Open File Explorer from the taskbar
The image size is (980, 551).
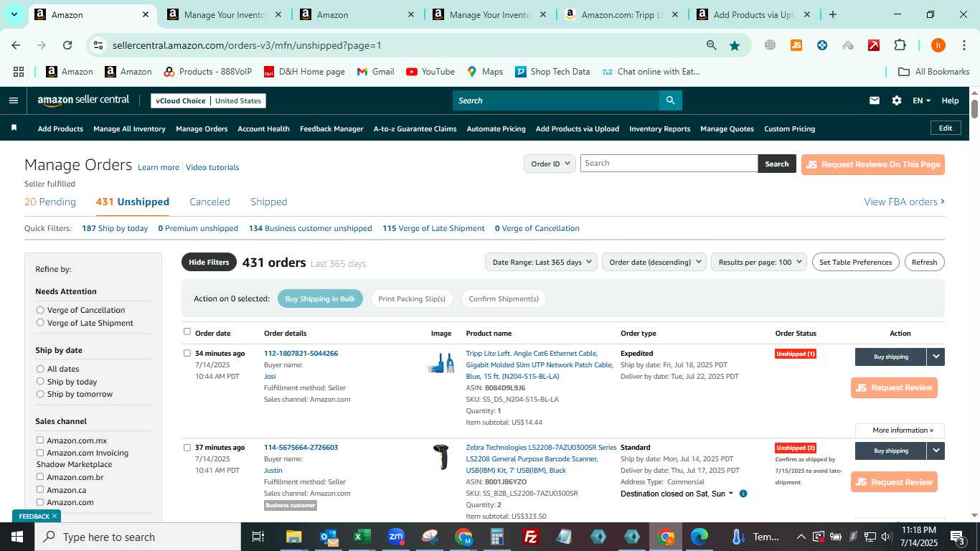[294, 537]
